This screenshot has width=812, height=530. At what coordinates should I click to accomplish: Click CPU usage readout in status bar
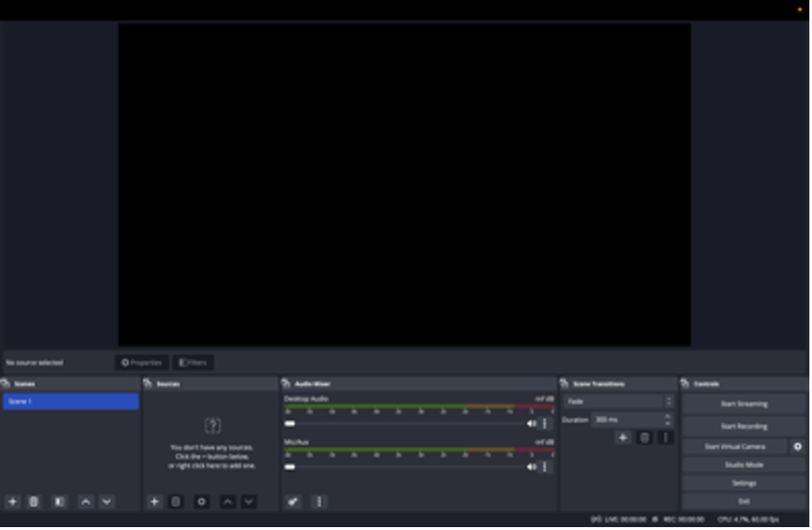[x=749, y=520]
